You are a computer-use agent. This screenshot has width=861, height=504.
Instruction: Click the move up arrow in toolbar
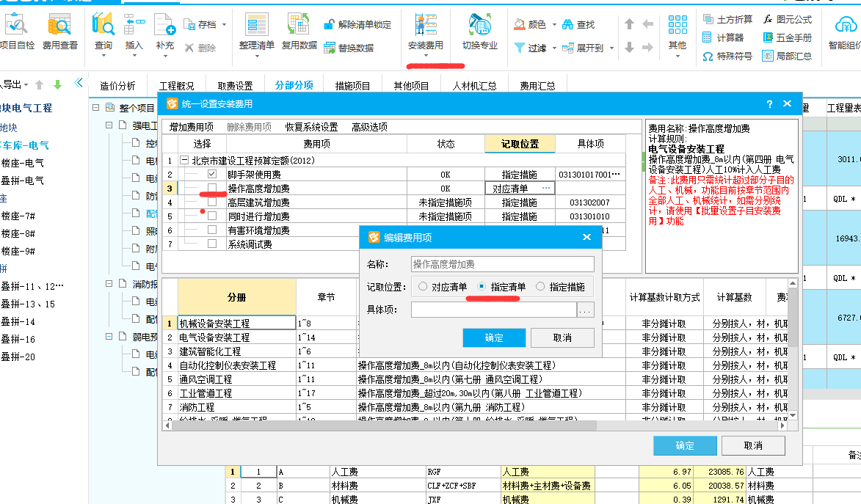click(x=629, y=23)
